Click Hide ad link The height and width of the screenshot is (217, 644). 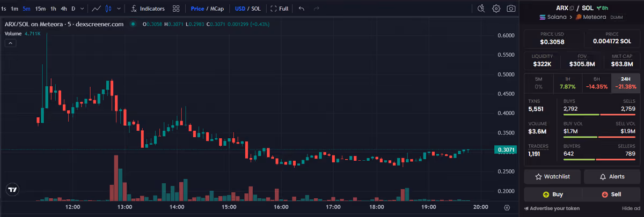point(631,208)
